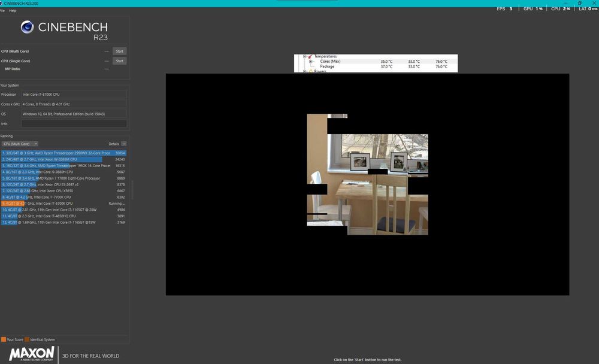Click the Cinebench title bar icon

tap(2, 3)
